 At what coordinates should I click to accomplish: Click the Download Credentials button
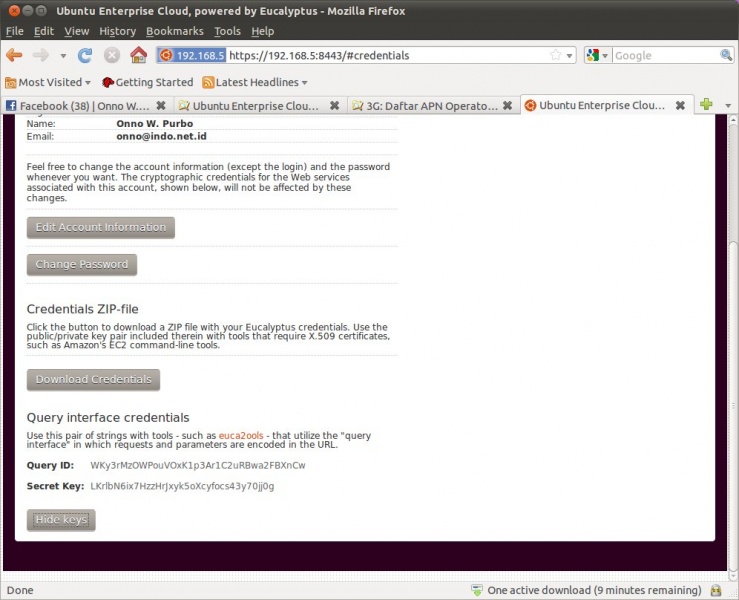[93, 380]
